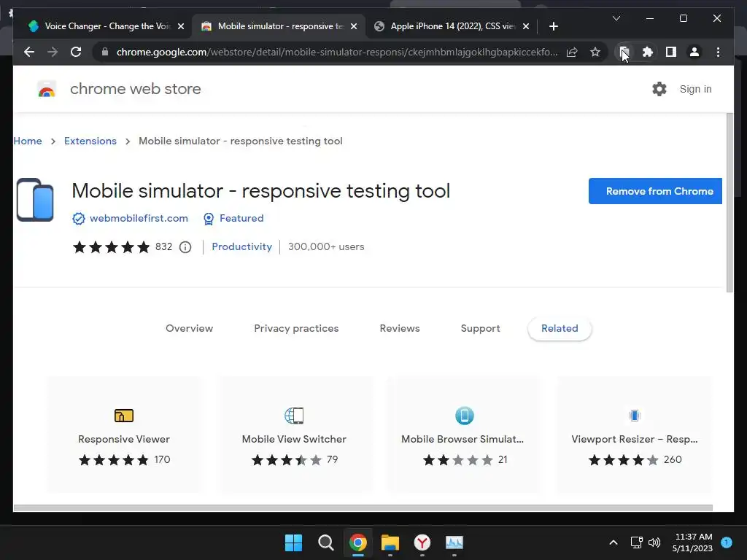Open the Productivity category link
The width and height of the screenshot is (747, 560).
pos(241,246)
